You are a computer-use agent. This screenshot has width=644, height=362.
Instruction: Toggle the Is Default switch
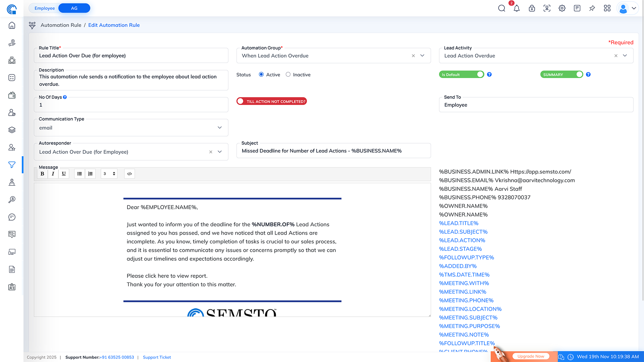click(462, 74)
